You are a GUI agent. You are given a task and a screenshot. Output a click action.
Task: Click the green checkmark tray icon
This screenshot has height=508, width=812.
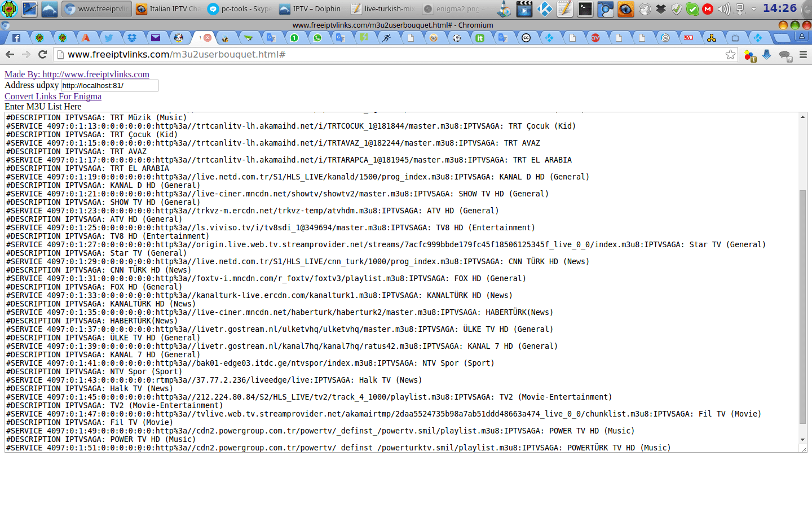point(692,9)
